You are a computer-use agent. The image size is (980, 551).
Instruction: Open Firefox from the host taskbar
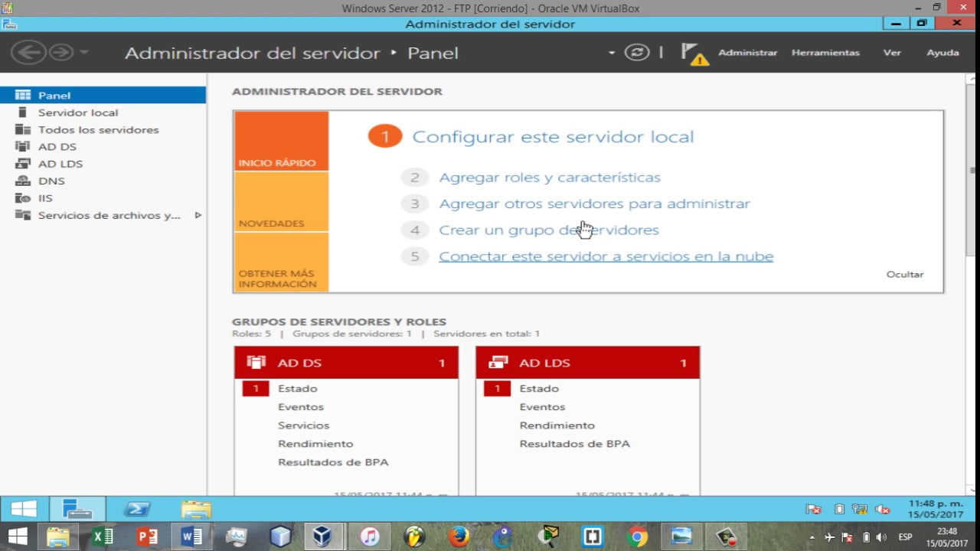coord(459,537)
